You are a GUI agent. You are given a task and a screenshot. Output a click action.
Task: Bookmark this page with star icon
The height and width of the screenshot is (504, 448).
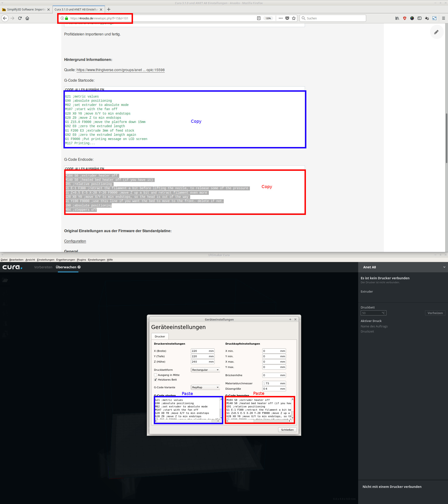(294, 18)
